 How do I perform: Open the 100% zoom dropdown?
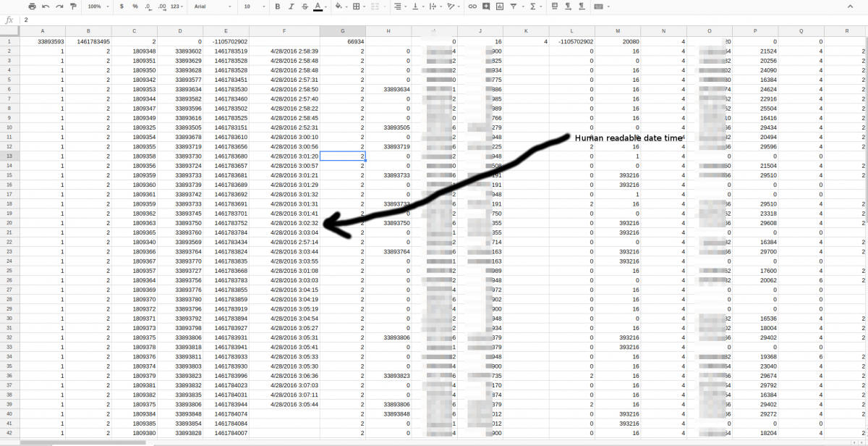point(98,6)
